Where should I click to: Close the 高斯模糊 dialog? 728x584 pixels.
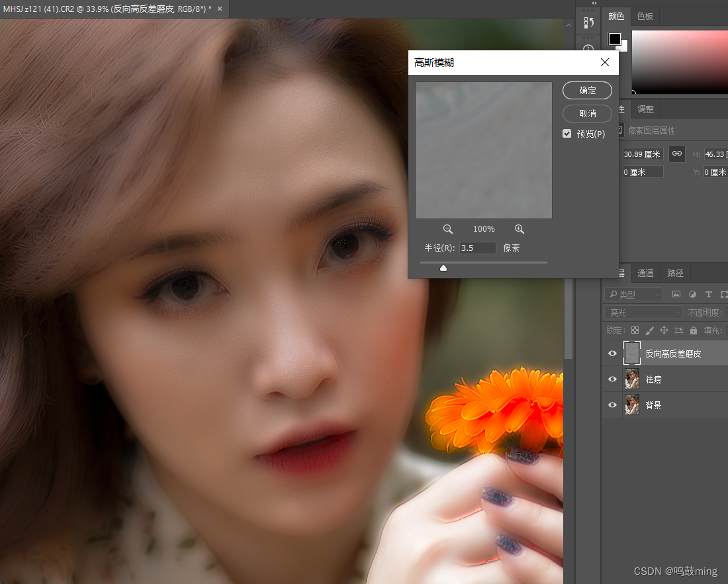[604, 62]
